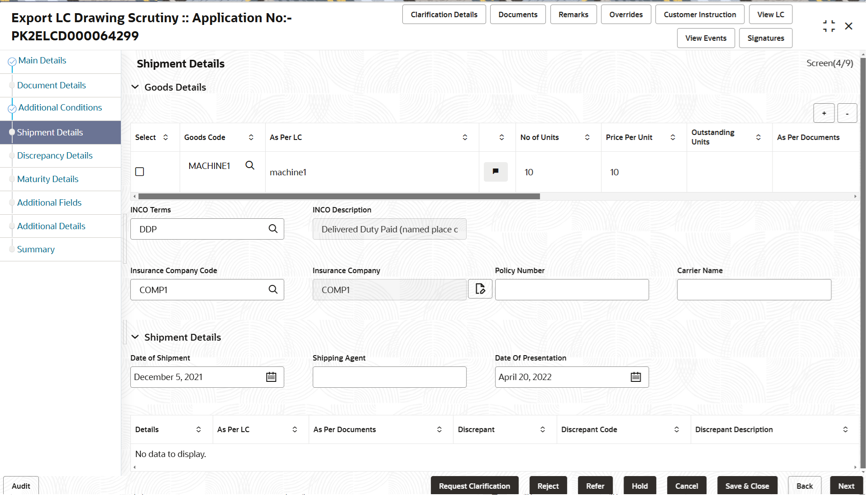Image resolution: width=868 pixels, height=496 pixels.
Task: Open Signatures
Action: (766, 38)
